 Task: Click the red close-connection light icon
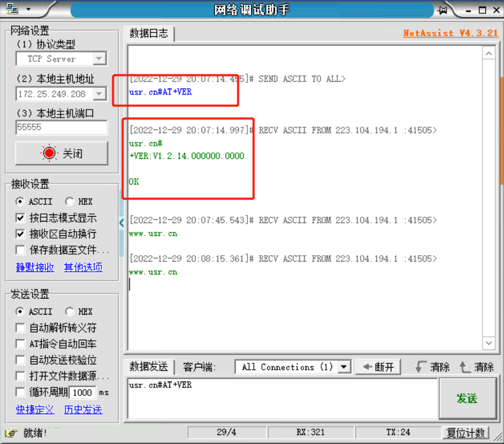pos(49,154)
